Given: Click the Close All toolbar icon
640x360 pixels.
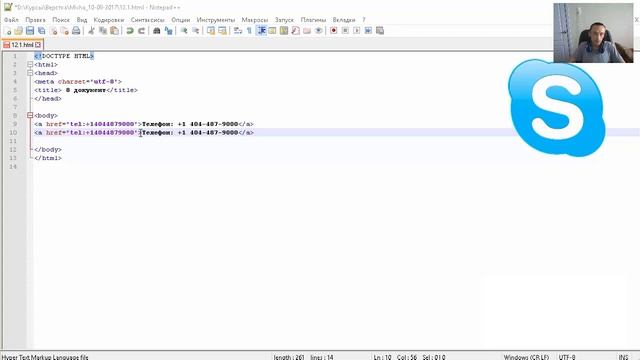Looking at the screenshot, I should coord(64,31).
